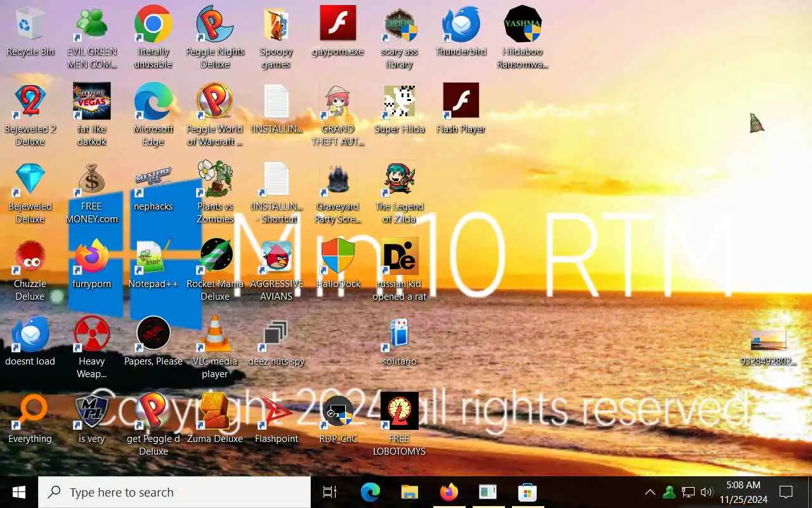Launch Firefox from the taskbar

(x=449, y=492)
